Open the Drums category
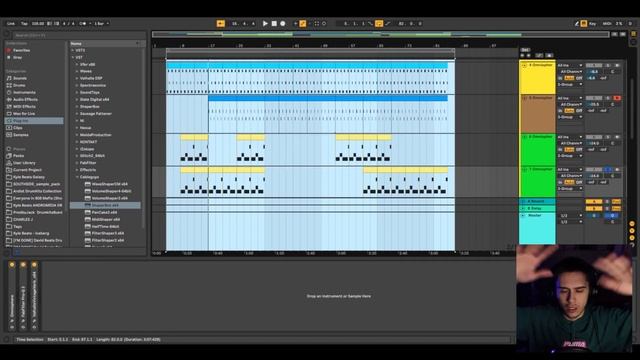The height and width of the screenshot is (360, 640). coord(19,85)
